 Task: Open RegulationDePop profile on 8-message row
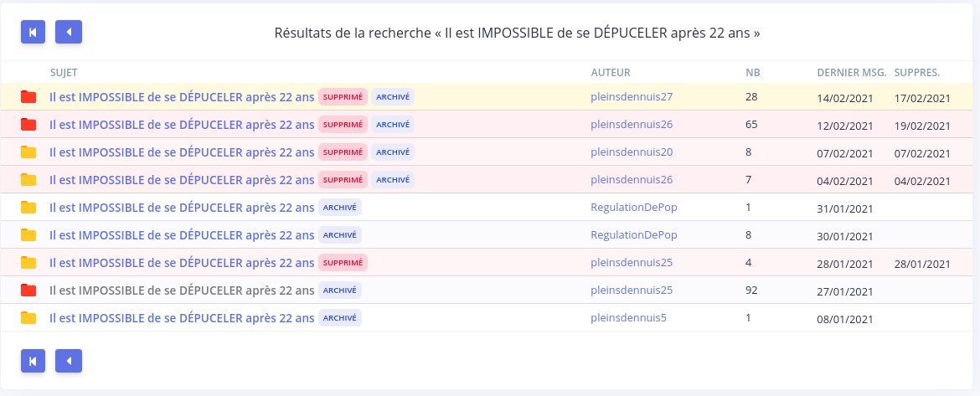(634, 235)
